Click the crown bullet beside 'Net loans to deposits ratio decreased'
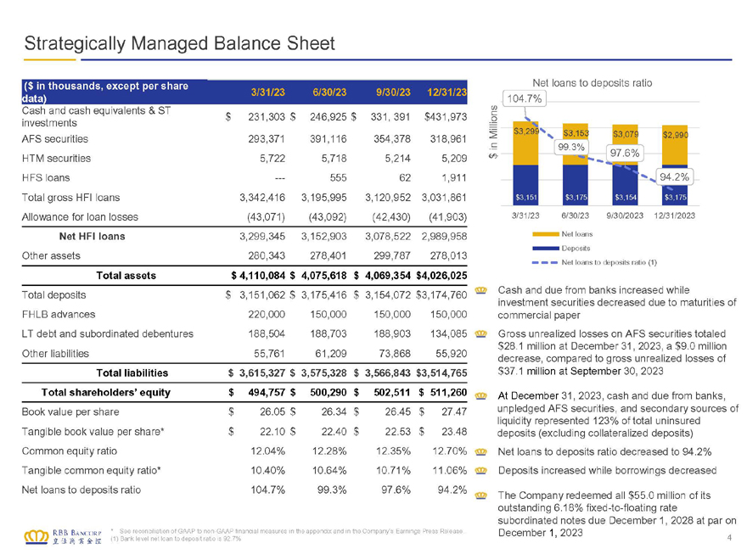Screen dimensions: 747x560 point(481,452)
